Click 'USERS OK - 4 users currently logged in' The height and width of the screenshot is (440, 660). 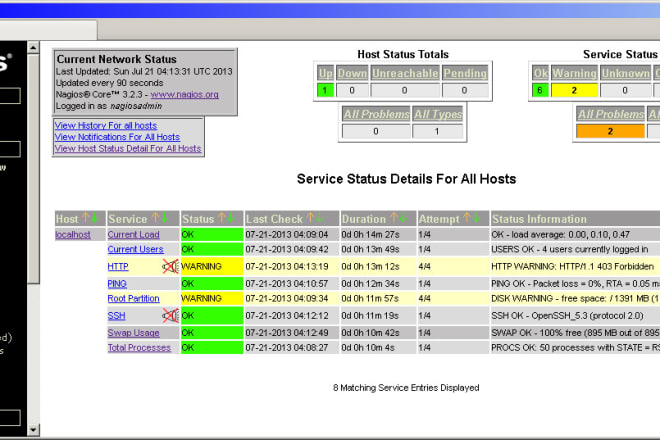(570, 249)
